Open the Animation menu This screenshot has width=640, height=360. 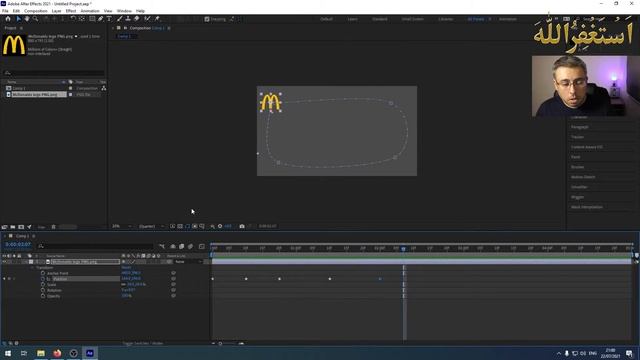coord(90,11)
